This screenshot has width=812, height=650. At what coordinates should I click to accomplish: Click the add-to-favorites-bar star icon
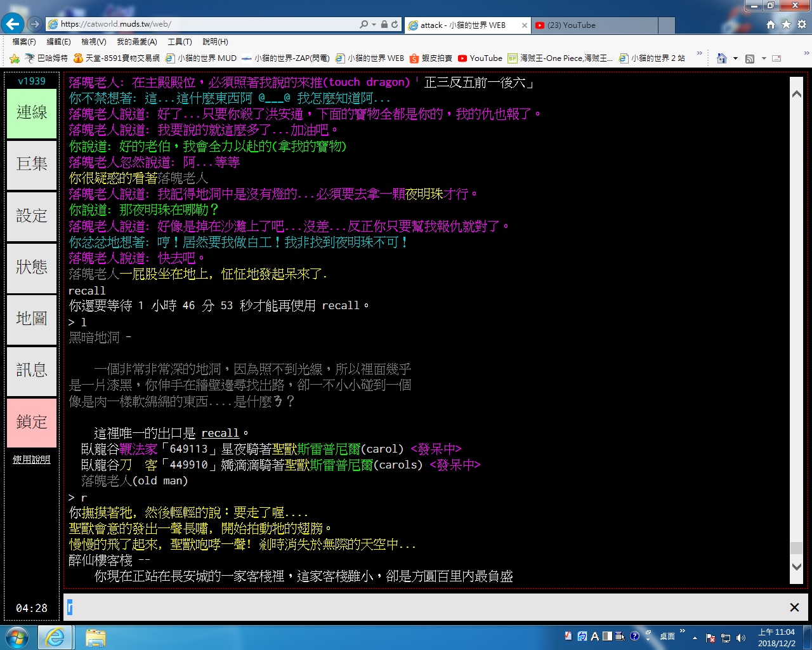pos(15,58)
